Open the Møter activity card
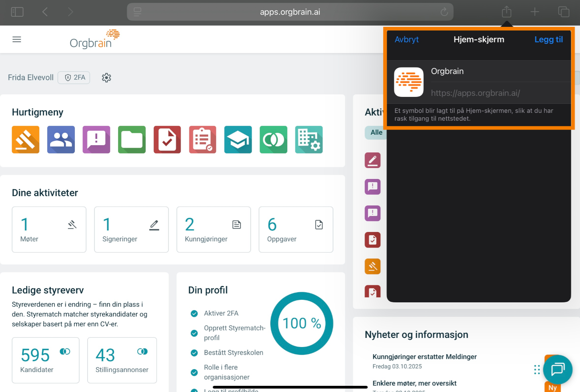The image size is (580, 392). tap(49, 229)
